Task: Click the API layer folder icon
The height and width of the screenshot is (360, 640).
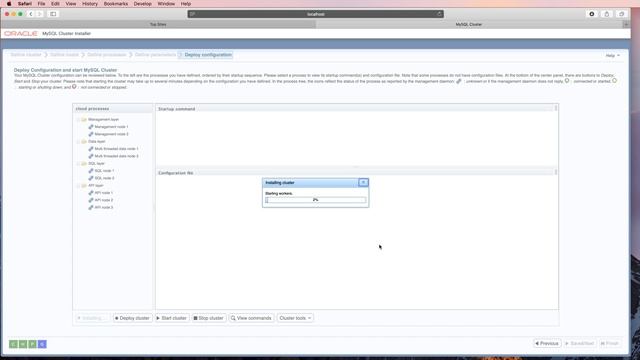Action: click(x=84, y=186)
